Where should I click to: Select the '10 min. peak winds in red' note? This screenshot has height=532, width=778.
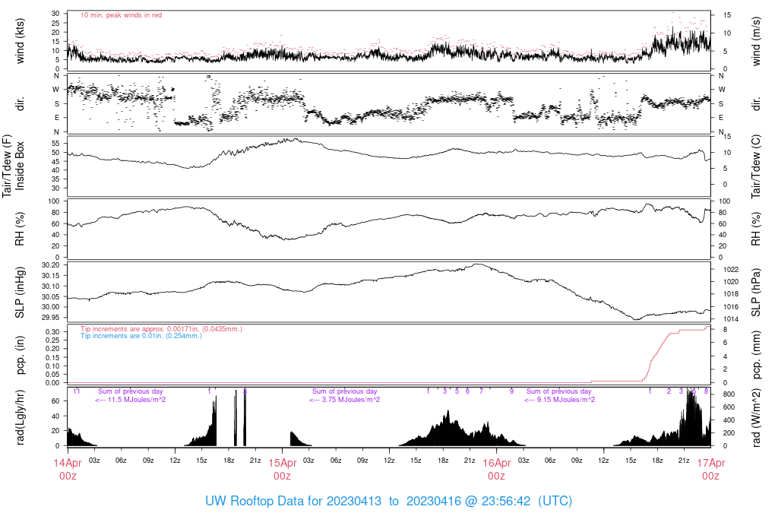pyautogui.click(x=121, y=15)
